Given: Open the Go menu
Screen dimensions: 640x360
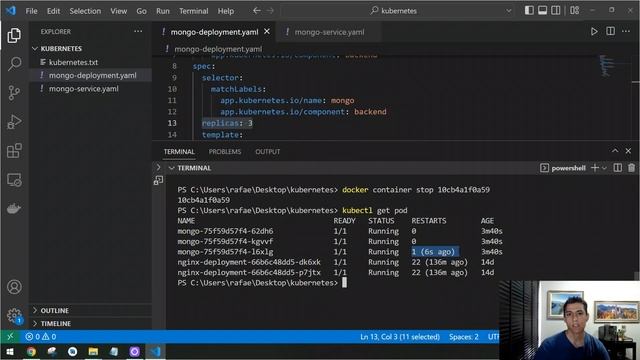Looking at the screenshot, I should pyautogui.click(x=141, y=11).
